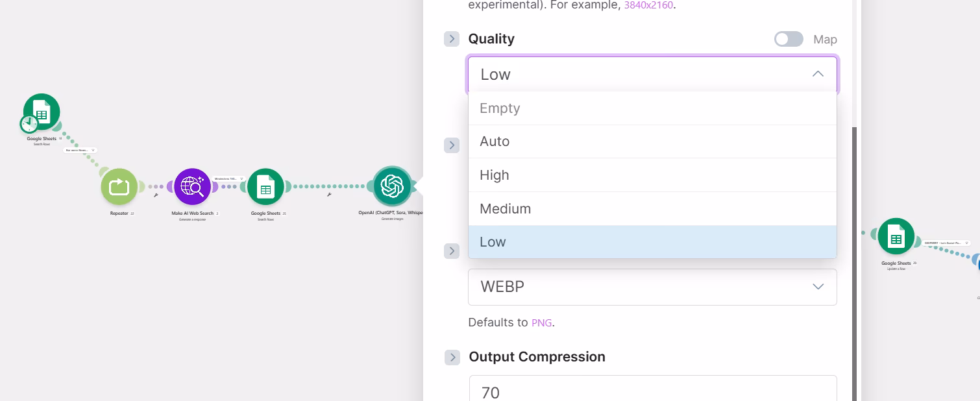Screen dimensions: 980x401
Task: Click the Output Compression field with 70
Action: 652,388
